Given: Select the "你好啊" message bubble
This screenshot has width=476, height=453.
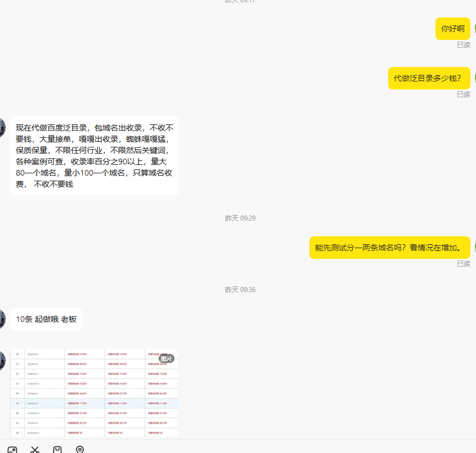Looking at the screenshot, I should [452, 29].
